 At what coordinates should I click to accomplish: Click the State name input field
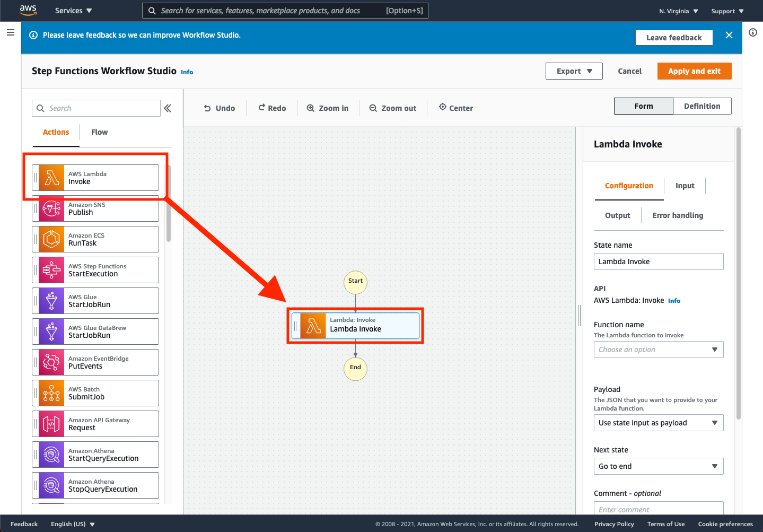(659, 261)
